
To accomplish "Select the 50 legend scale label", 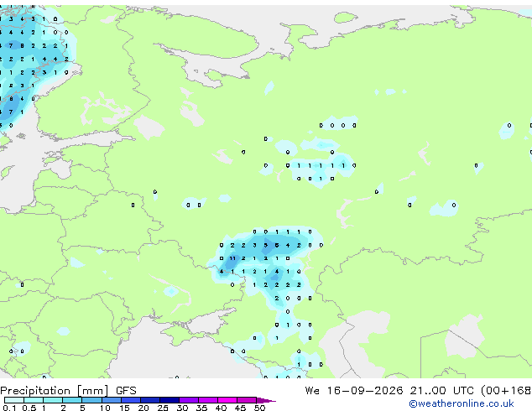I will 260,408.
